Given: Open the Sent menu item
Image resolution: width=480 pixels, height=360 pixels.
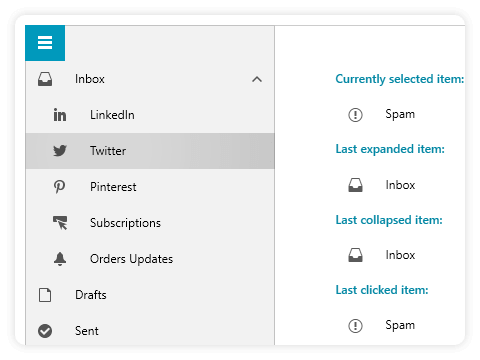Looking at the screenshot, I should (x=150, y=329).
